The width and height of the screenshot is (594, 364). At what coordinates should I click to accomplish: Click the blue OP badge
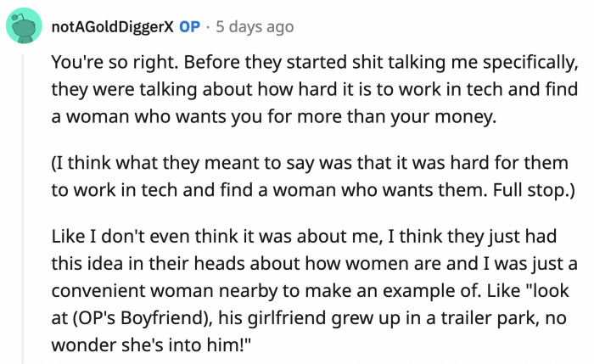click(x=190, y=26)
